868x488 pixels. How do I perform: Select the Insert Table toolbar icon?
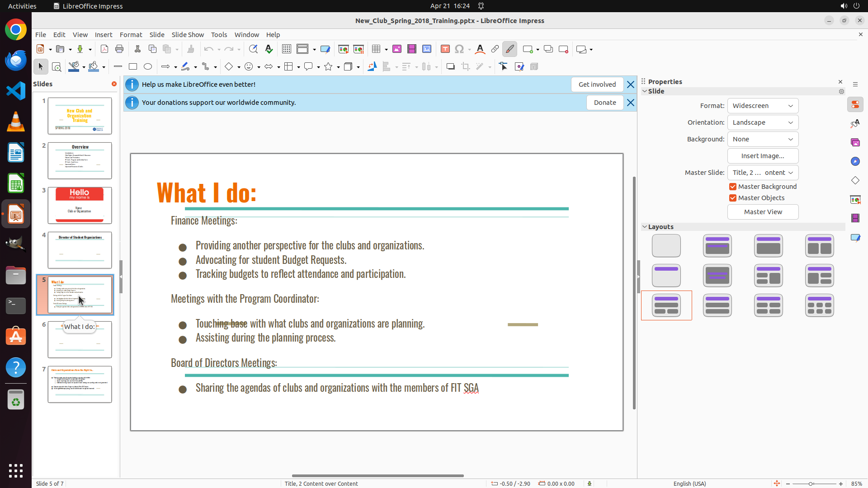pyautogui.click(x=376, y=49)
